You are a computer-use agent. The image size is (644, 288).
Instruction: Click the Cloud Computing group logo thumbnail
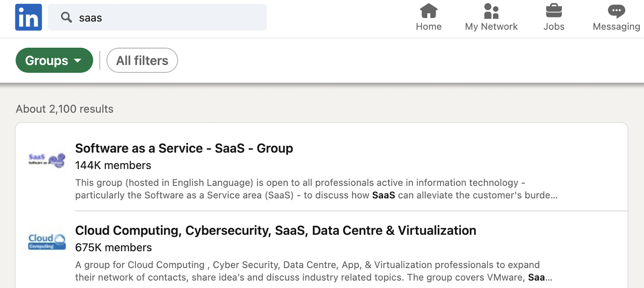(47, 242)
